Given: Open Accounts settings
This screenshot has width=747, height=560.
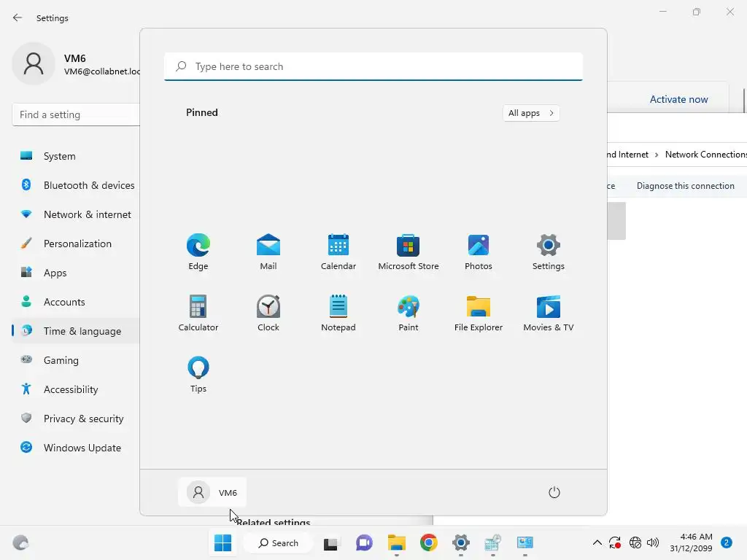Looking at the screenshot, I should pyautogui.click(x=76, y=302).
